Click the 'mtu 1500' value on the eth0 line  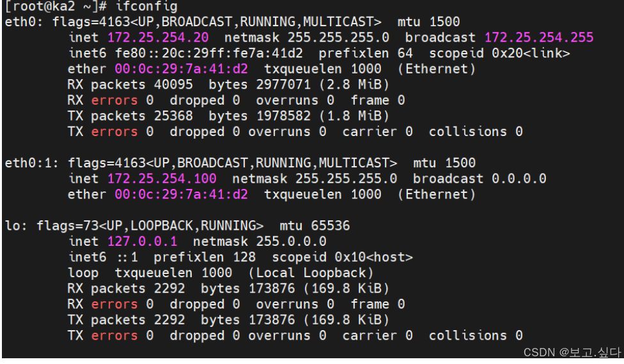(x=428, y=22)
